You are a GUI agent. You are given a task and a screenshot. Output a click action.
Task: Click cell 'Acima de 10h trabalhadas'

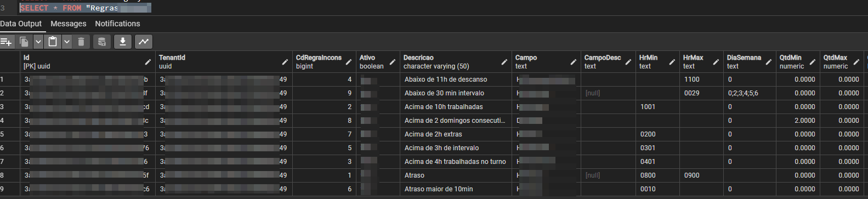pyautogui.click(x=456, y=107)
